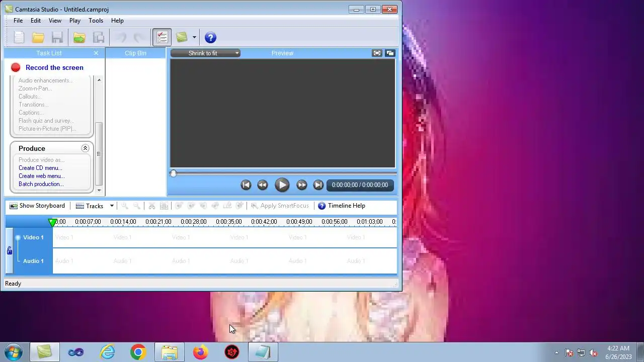Open Timeline Help
644x362 pixels.
(342, 206)
